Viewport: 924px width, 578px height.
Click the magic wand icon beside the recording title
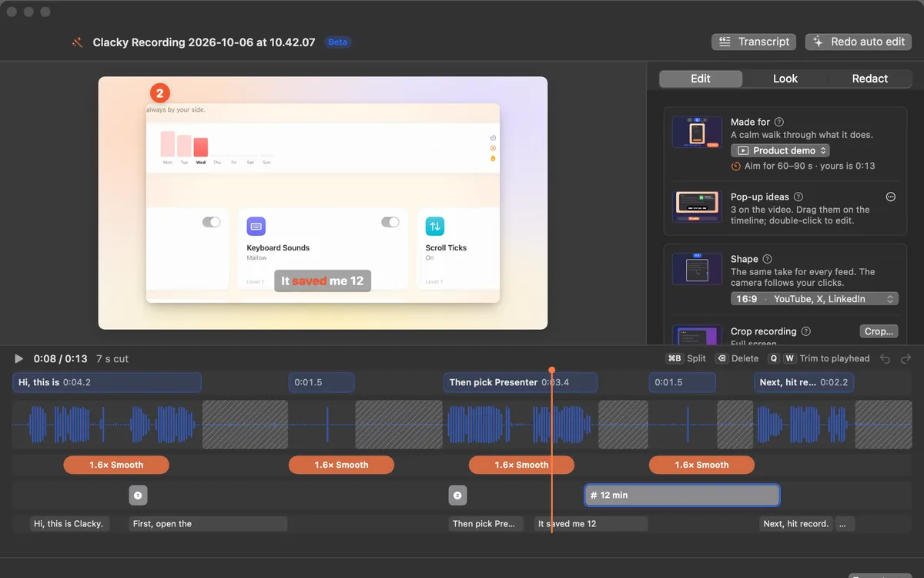tap(77, 42)
